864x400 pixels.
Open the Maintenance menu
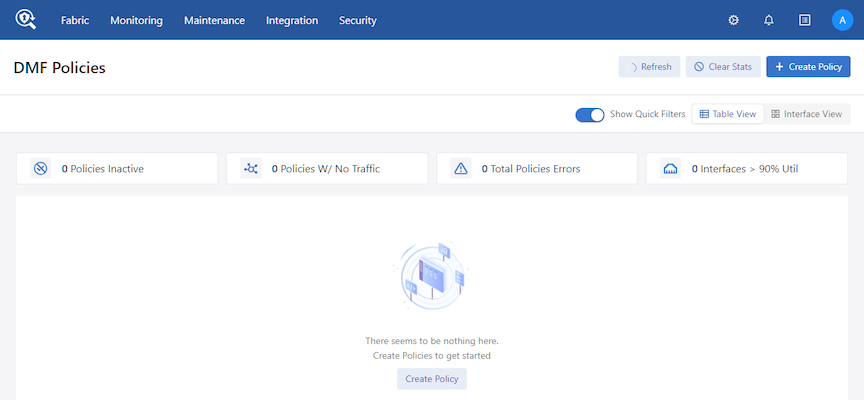214,20
